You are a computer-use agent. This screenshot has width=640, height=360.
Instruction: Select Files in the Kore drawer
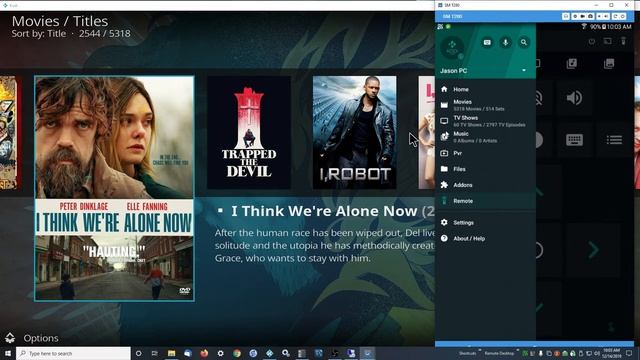click(x=485, y=169)
